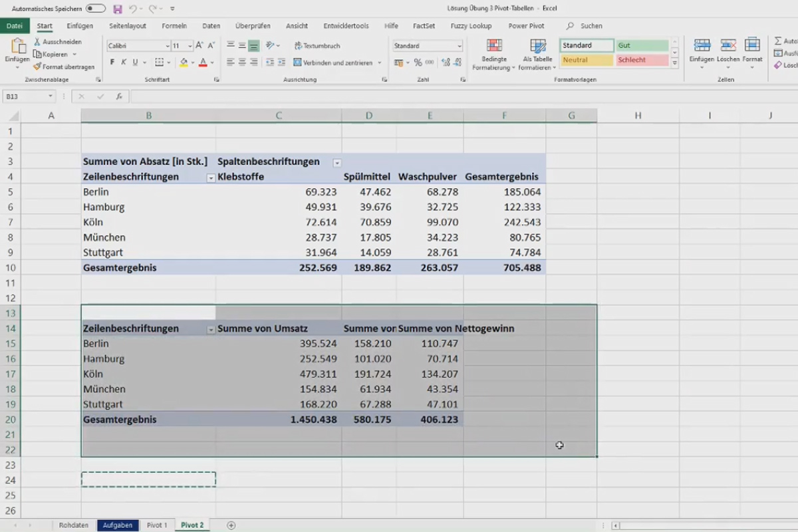Click Format übertragen paintbrush
798x532 pixels.
pyautogui.click(x=37, y=66)
